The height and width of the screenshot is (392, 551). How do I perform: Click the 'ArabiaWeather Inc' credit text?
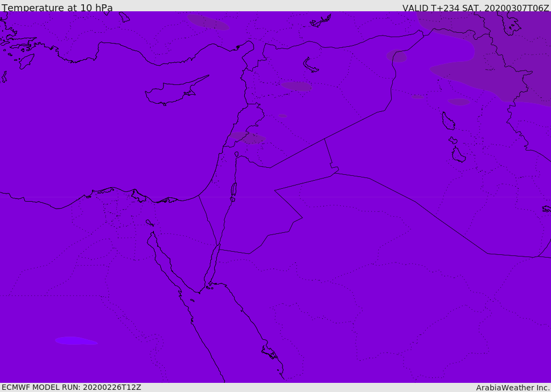pos(512,388)
